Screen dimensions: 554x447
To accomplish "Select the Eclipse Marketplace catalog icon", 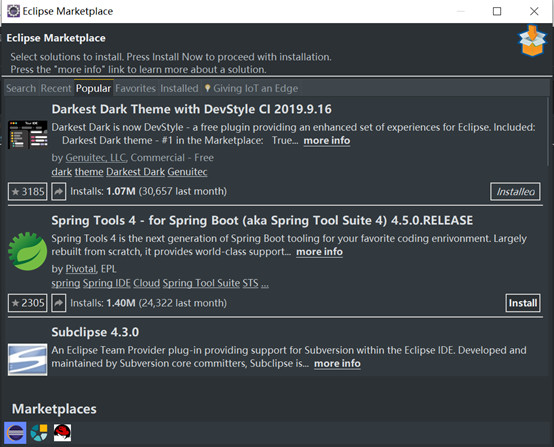I will pyautogui.click(x=15, y=433).
